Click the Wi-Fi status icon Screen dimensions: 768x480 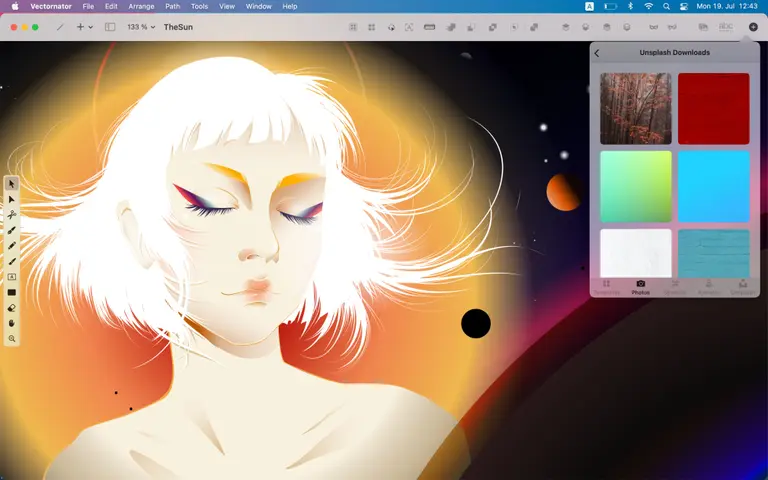pyautogui.click(x=648, y=6)
